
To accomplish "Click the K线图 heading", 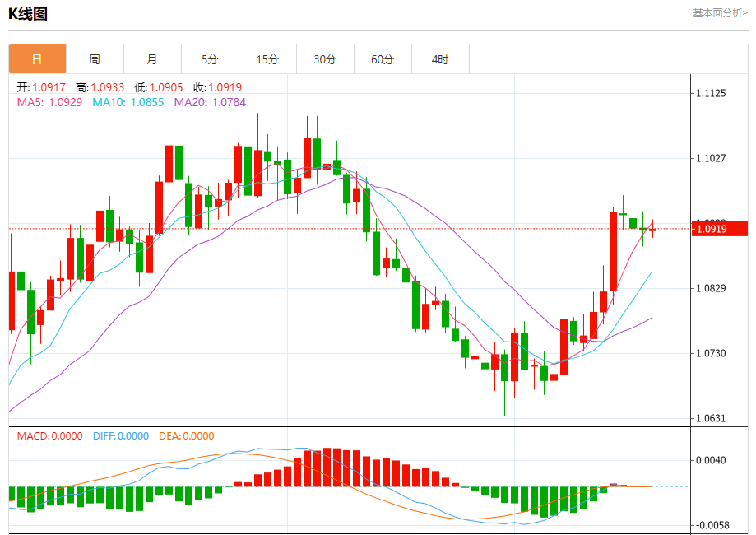I will [27, 14].
